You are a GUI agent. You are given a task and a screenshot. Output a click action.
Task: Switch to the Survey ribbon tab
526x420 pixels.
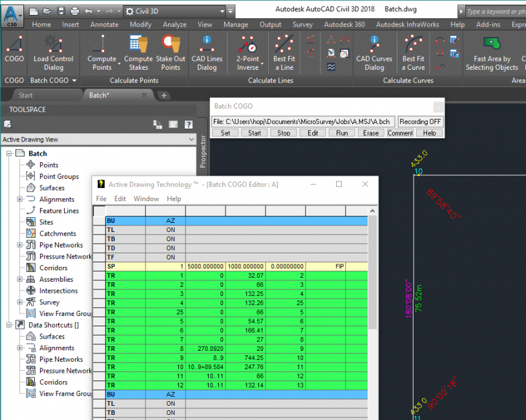[302, 24]
